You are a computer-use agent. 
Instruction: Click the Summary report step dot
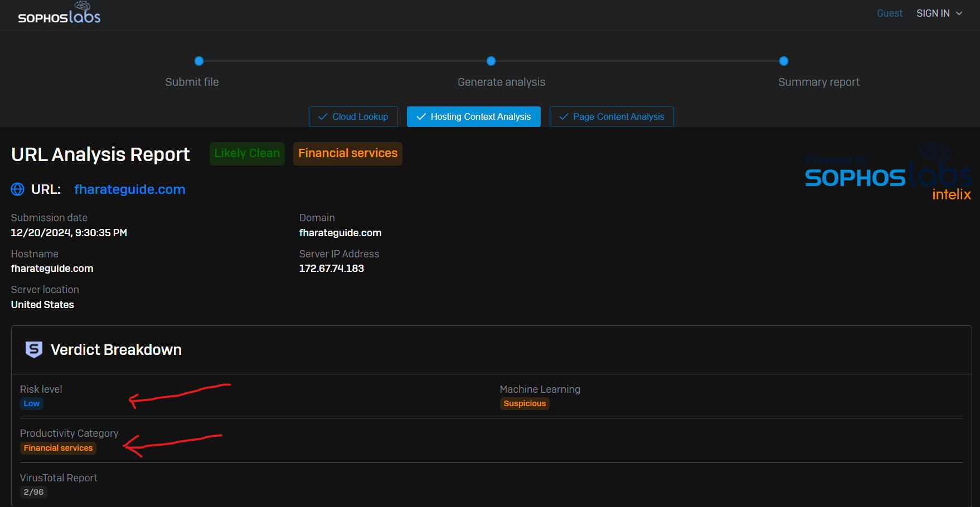[x=784, y=61]
